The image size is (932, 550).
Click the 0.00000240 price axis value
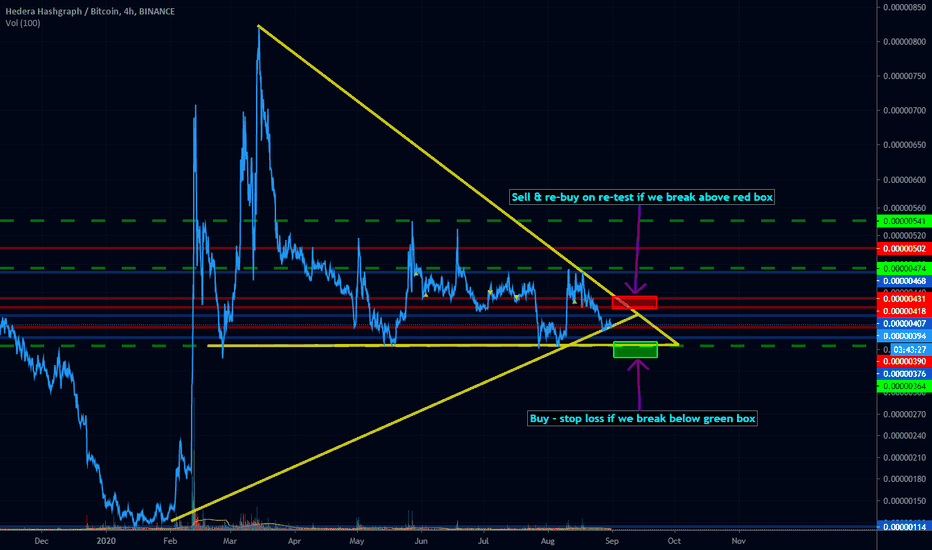[x=904, y=435]
